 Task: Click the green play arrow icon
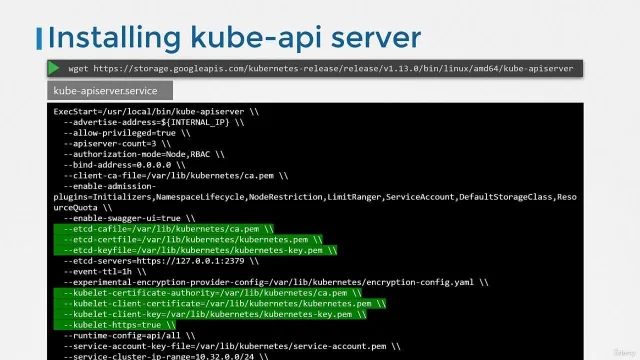[54, 68]
